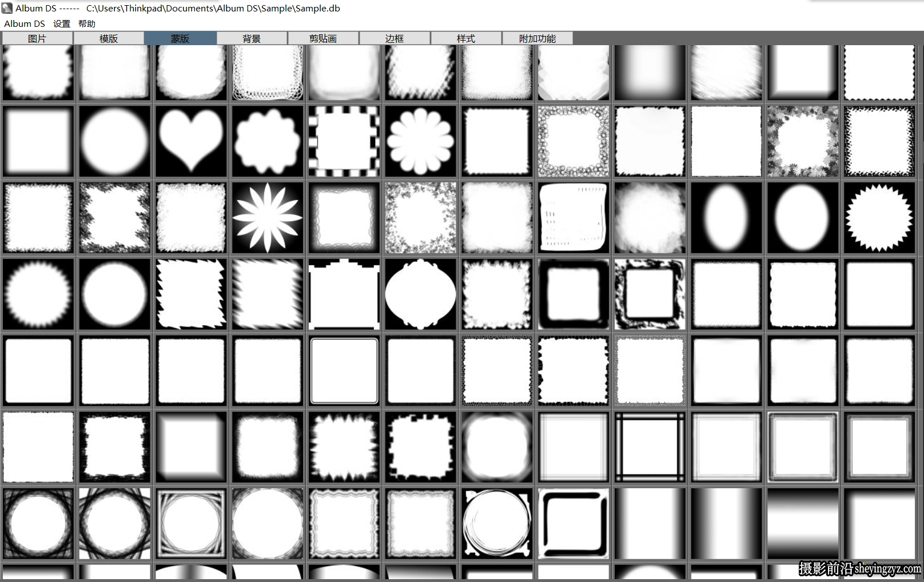The width and height of the screenshot is (924, 582).
Task: Switch to the 模版 tab
Action: [109, 38]
